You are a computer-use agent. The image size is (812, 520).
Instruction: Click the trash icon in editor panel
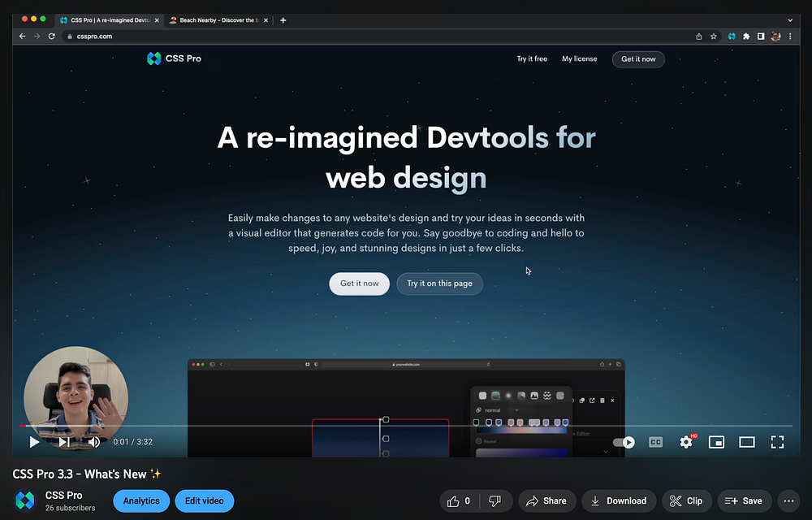pyautogui.click(x=603, y=401)
